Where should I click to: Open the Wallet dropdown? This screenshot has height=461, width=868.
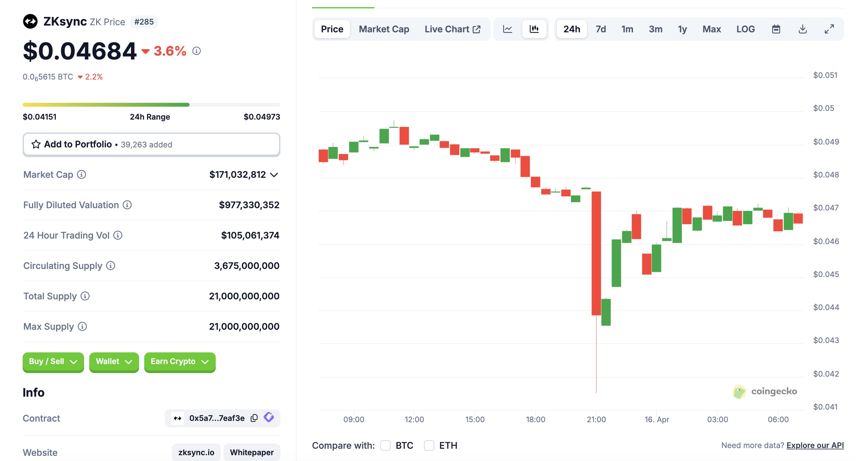tap(114, 362)
